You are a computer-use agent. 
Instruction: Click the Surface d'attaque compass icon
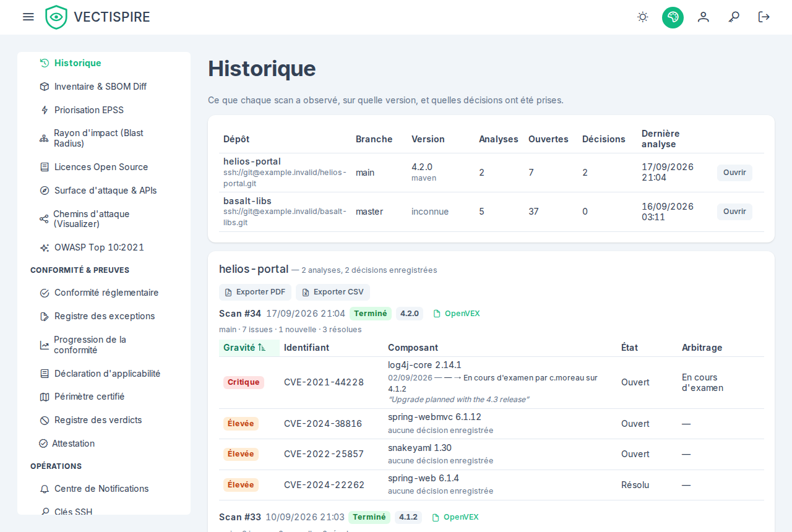coord(45,191)
